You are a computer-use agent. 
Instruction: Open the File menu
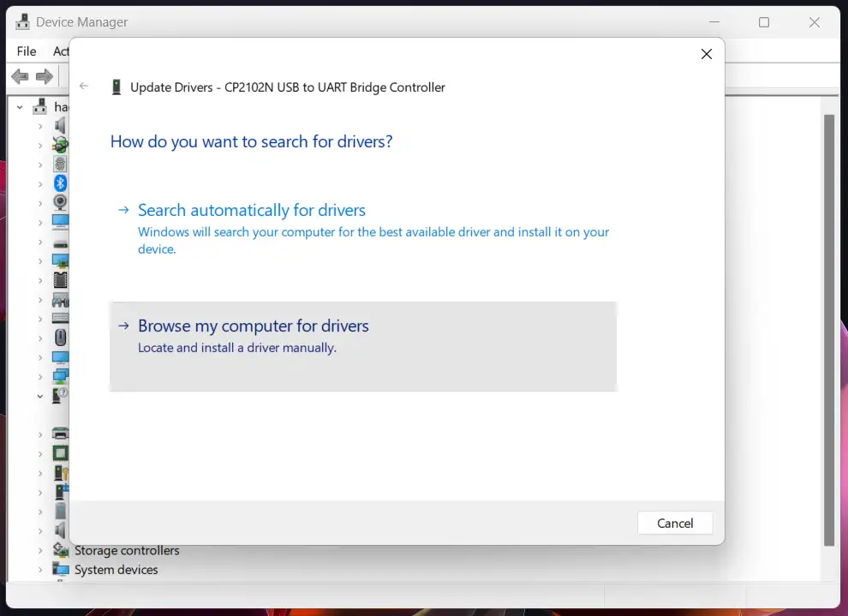point(26,51)
